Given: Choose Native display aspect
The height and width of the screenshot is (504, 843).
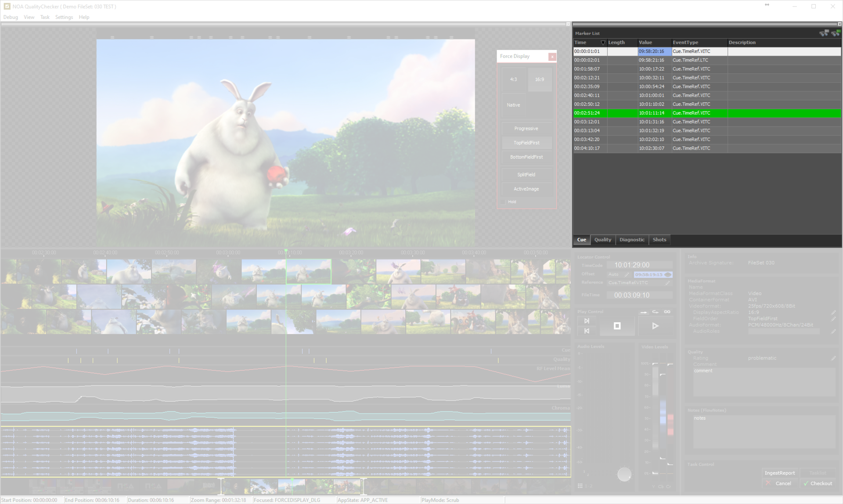Looking at the screenshot, I should (513, 105).
